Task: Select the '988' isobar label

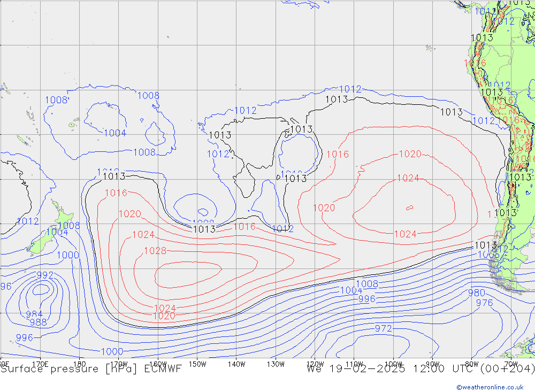Action: [x=38, y=322]
